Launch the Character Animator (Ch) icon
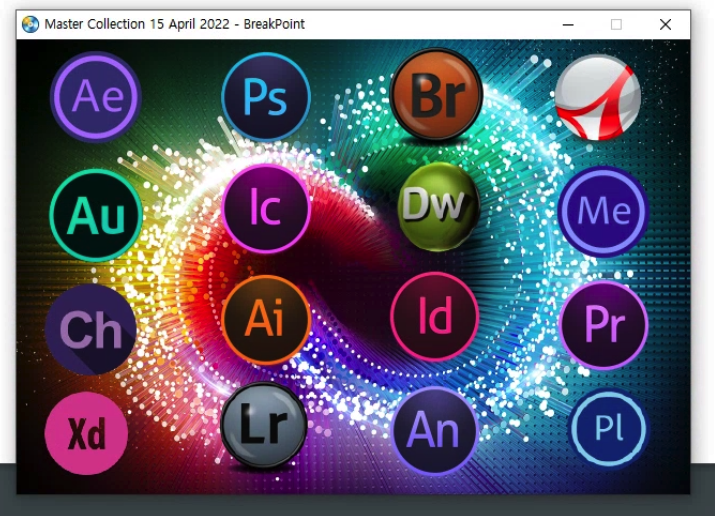This screenshot has width=715, height=516. pyautogui.click(x=91, y=329)
